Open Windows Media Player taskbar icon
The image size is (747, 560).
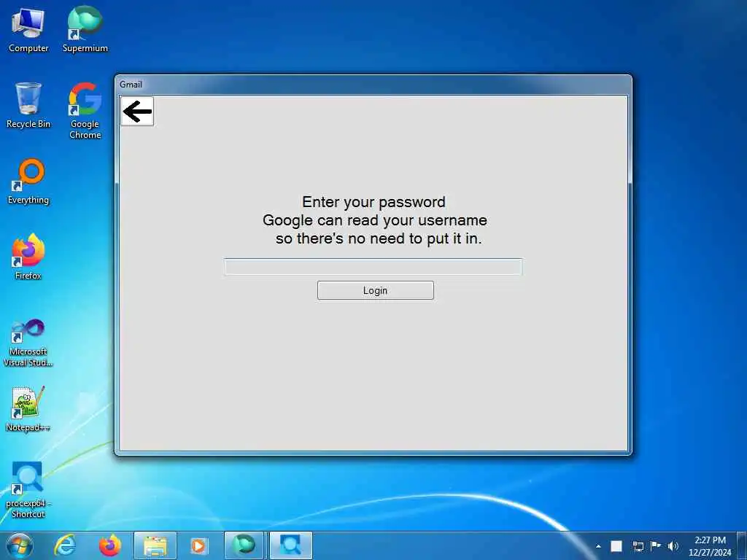[x=198, y=545]
